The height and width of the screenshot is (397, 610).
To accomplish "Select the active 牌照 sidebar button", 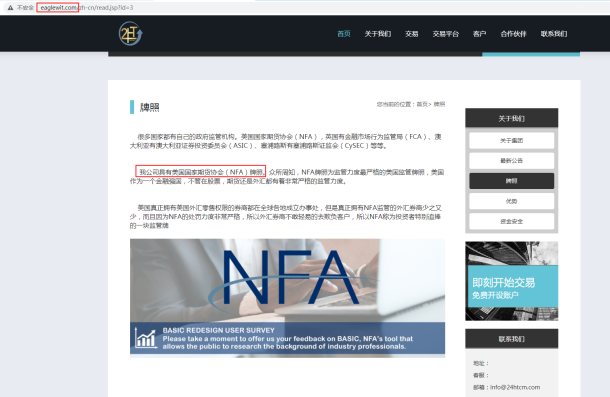I will [x=512, y=181].
